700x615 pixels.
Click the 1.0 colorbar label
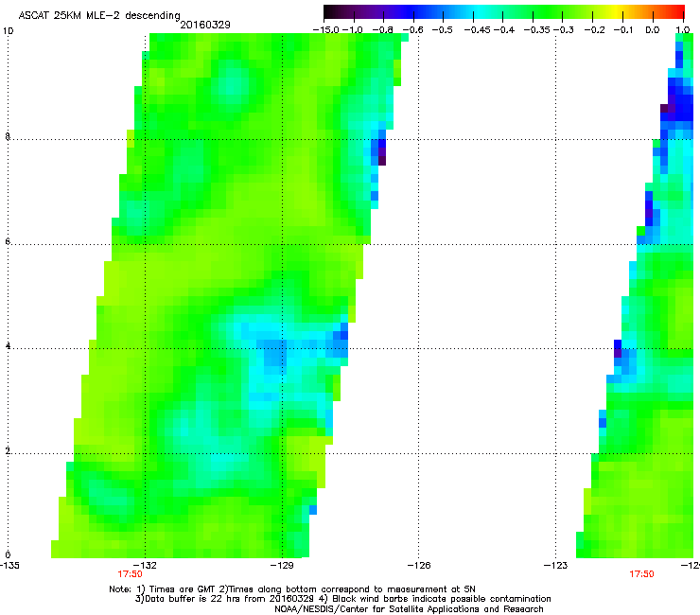(x=683, y=30)
